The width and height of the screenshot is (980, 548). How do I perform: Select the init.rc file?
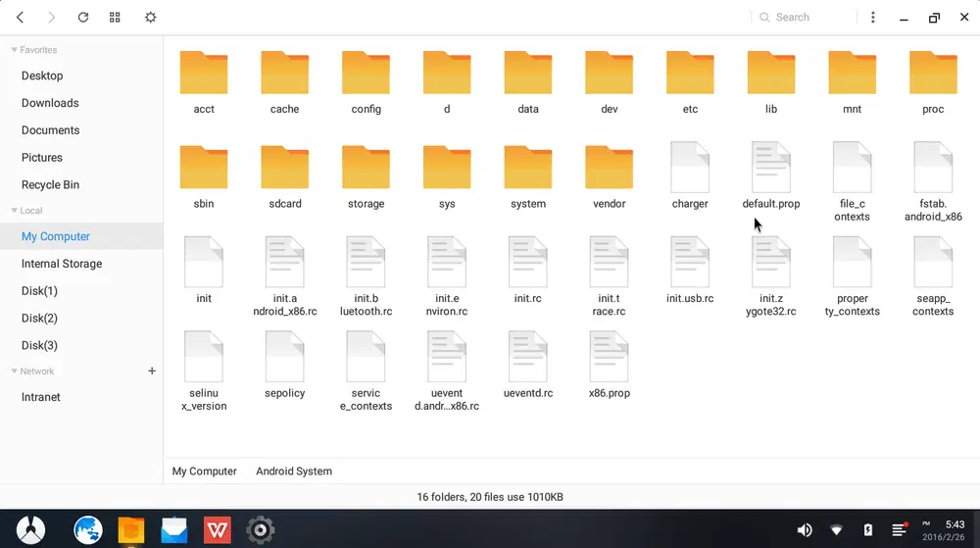(528, 272)
